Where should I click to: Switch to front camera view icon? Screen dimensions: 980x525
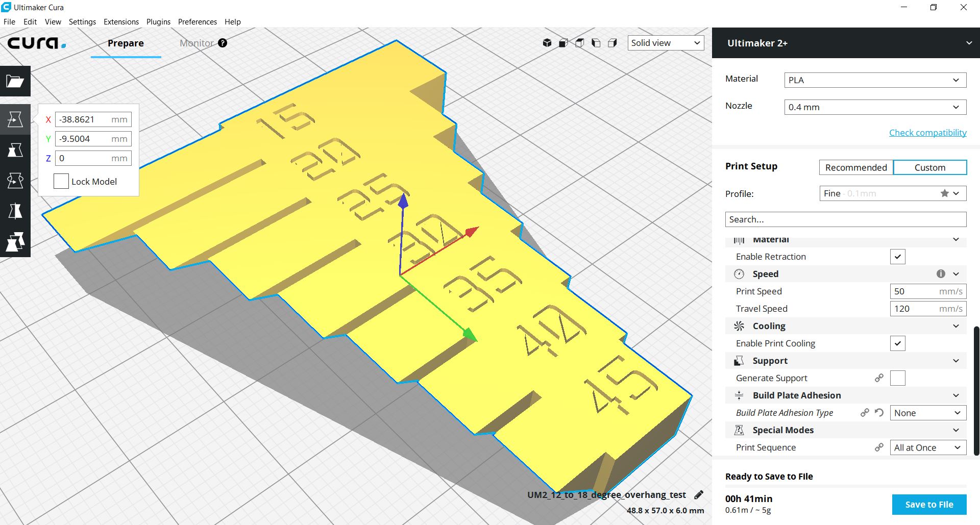563,43
